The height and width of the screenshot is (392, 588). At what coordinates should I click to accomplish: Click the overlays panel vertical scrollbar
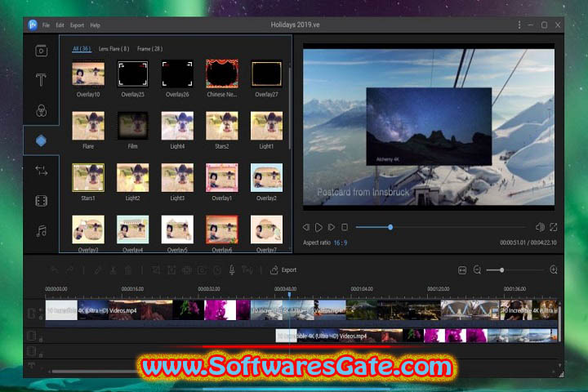[289, 108]
